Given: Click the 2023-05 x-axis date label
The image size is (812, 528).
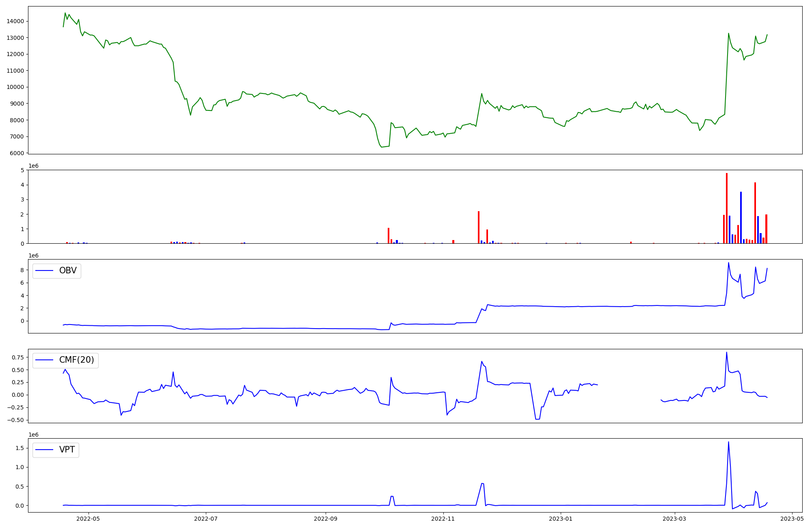Looking at the screenshot, I should (x=792, y=519).
